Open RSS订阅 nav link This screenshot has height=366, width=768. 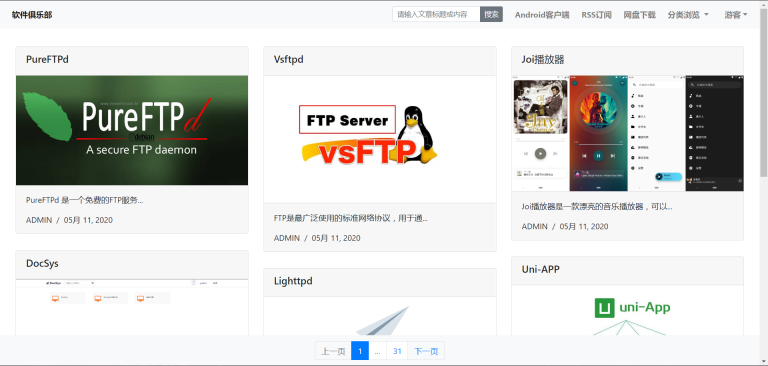point(596,15)
